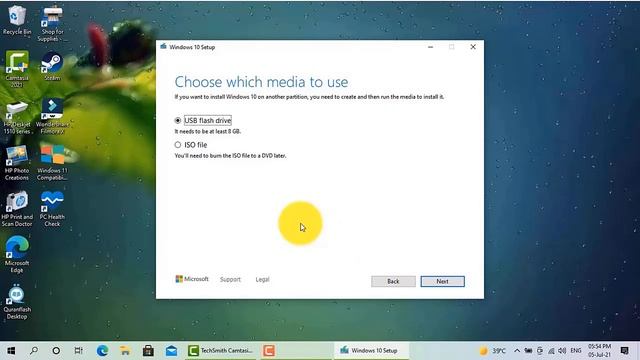Click the taskbar search icon
This screenshot has height=360, width=640.
point(34,351)
